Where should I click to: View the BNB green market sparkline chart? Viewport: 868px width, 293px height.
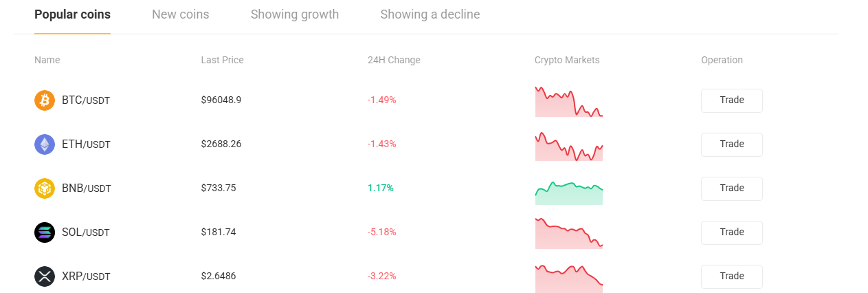[568, 193]
